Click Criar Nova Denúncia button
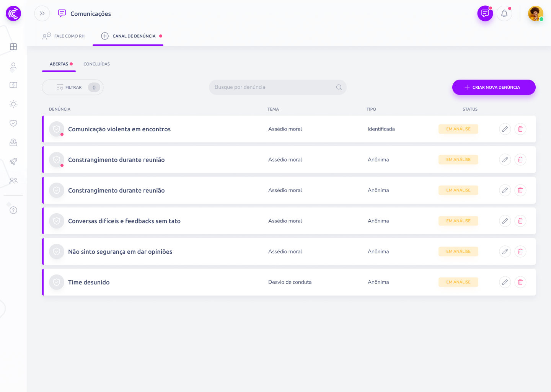 [x=494, y=87]
